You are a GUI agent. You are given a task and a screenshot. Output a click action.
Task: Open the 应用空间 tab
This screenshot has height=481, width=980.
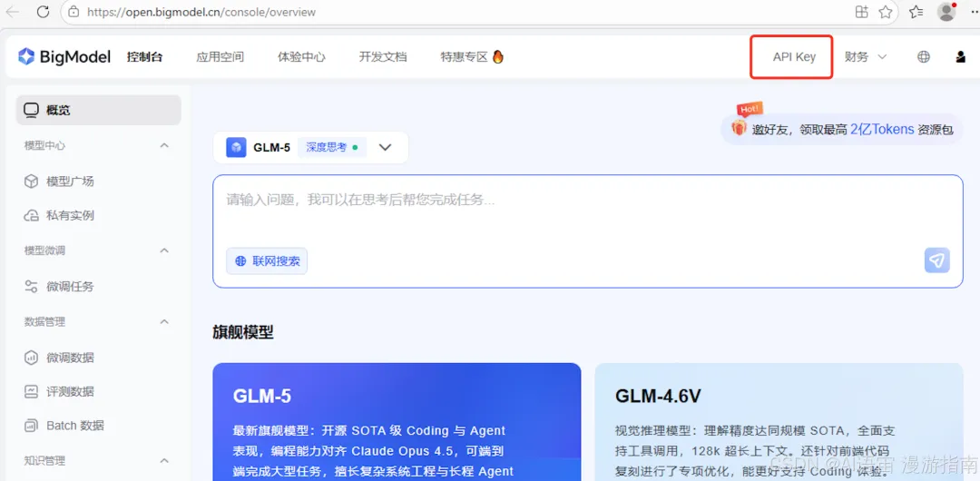coord(220,57)
